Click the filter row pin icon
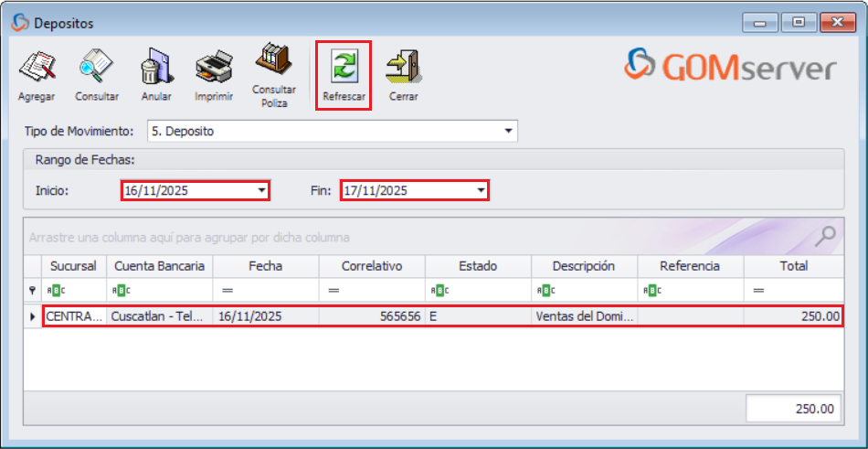The image size is (868, 449). click(x=32, y=290)
